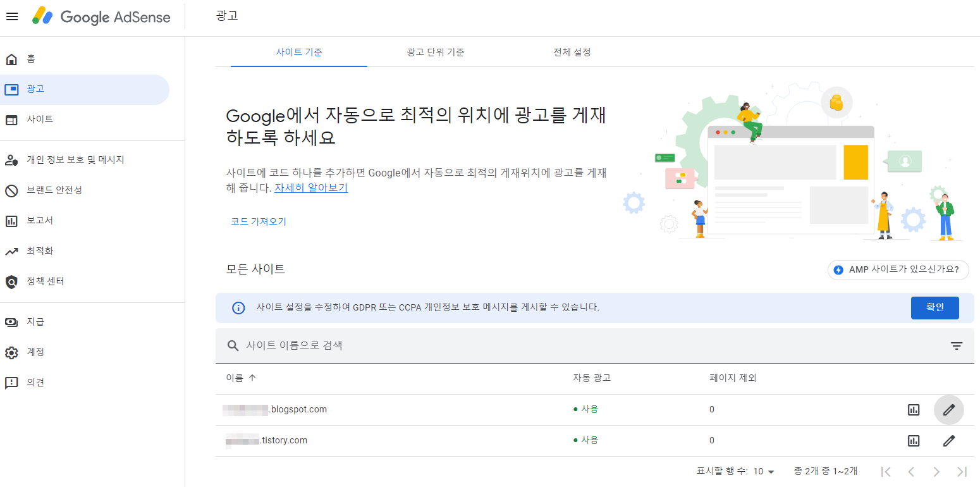Click the 홈 house icon in sidebar

[x=11, y=59]
